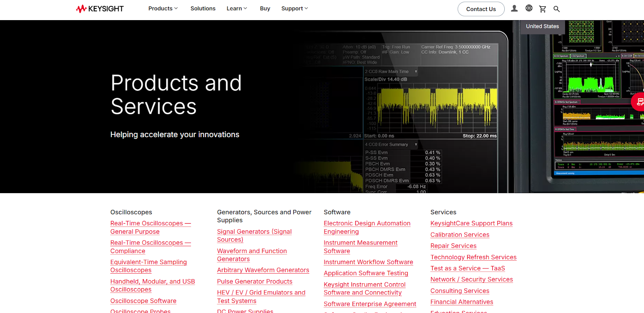Open Real-Time Oscilloscopes — Compliance link
This screenshot has height=313, width=644.
click(x=151, y=247)
